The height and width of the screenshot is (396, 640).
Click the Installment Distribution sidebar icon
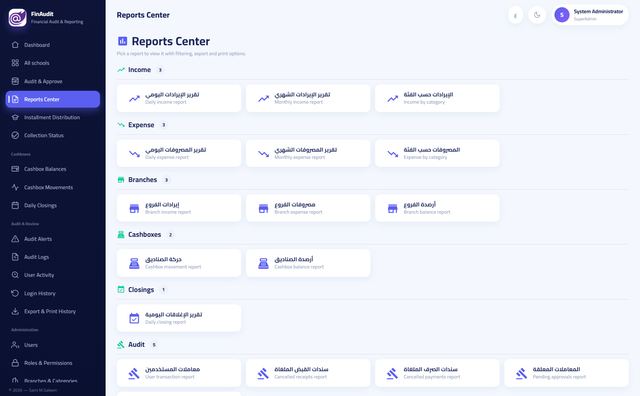click(15, 117)
